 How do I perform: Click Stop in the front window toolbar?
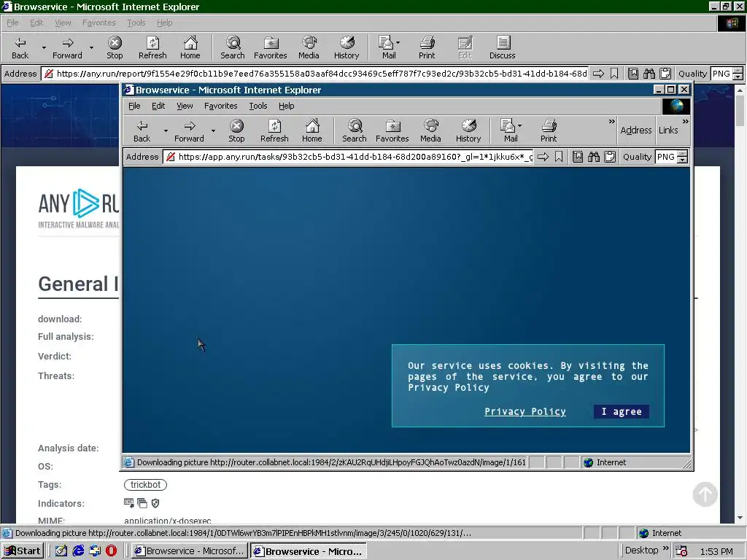pos(236,131)
